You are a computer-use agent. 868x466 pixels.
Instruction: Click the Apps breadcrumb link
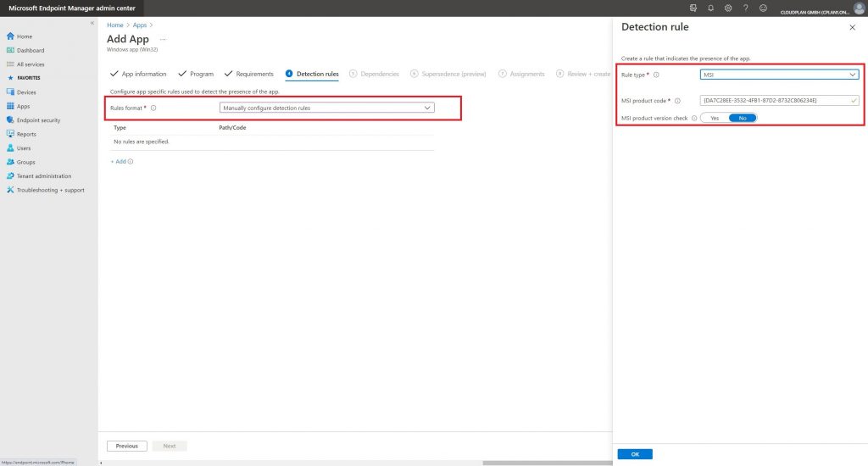140,25
